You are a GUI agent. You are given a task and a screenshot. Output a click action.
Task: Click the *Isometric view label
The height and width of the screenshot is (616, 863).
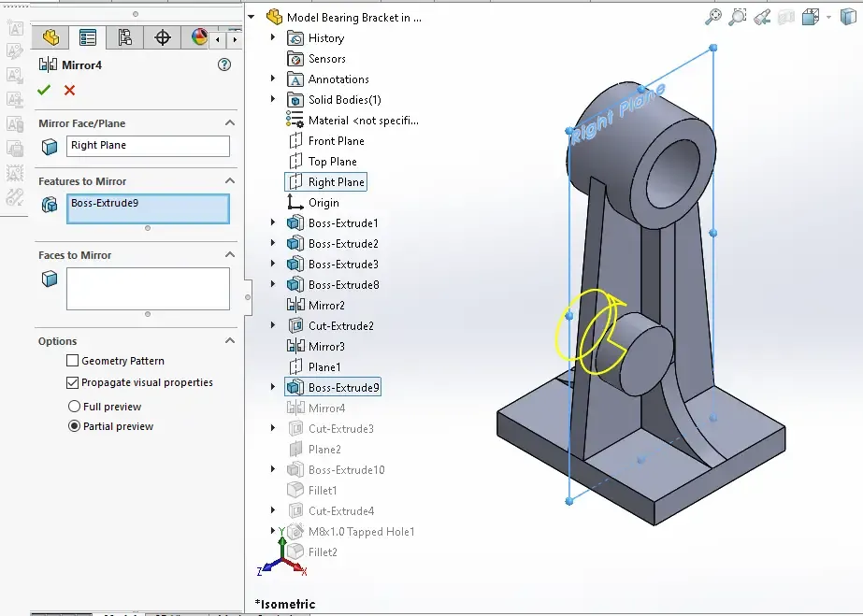point(285,604)
